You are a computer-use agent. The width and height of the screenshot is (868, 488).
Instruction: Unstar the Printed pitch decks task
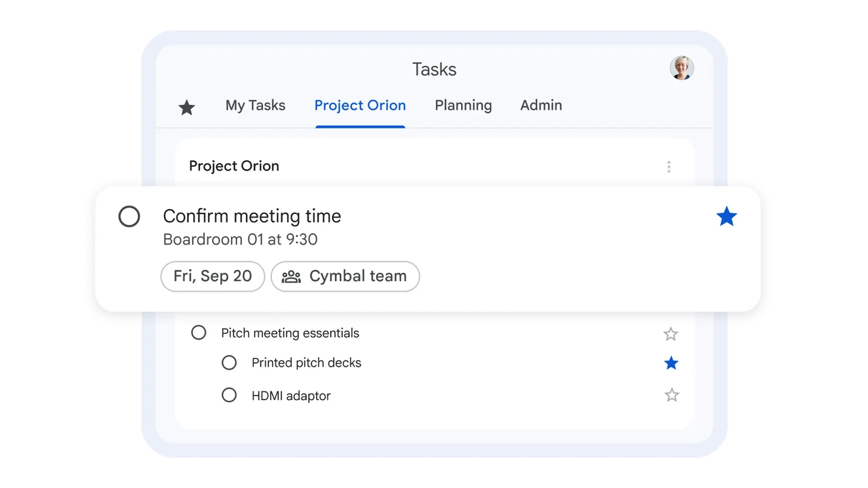(x=671, y=363)
